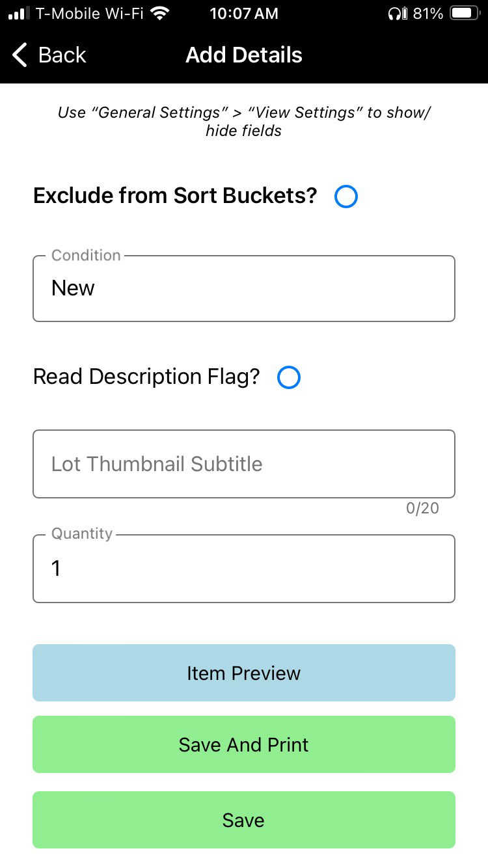Viewport: 488px width, 868px height.
Task: Tap the 10:07 AM clock
Action: pos(244,13)
